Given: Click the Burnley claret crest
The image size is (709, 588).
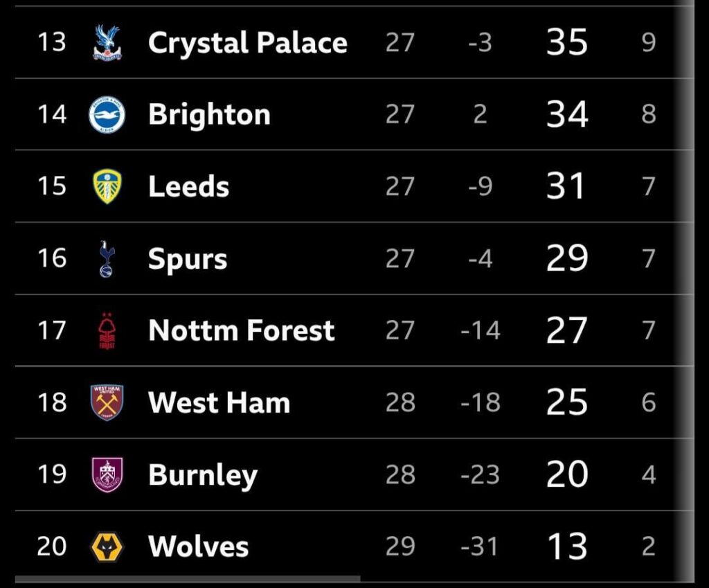Looking at the screenshot, I should coord(106,474).
